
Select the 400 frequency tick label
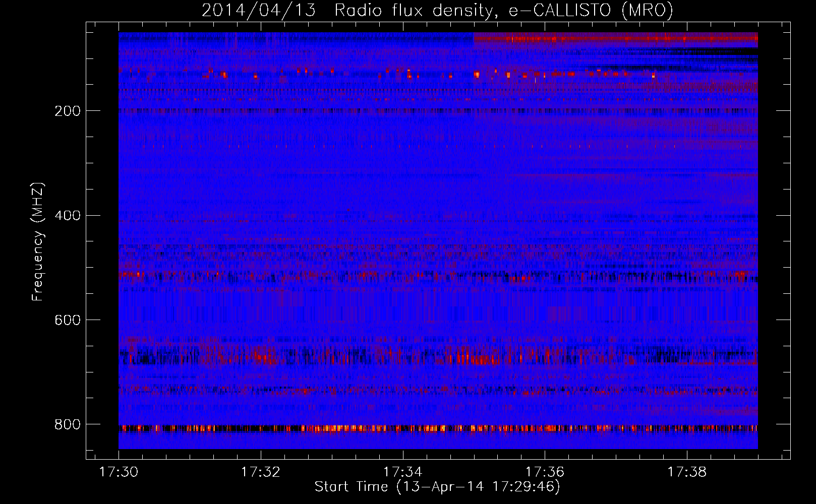point(67,216)
